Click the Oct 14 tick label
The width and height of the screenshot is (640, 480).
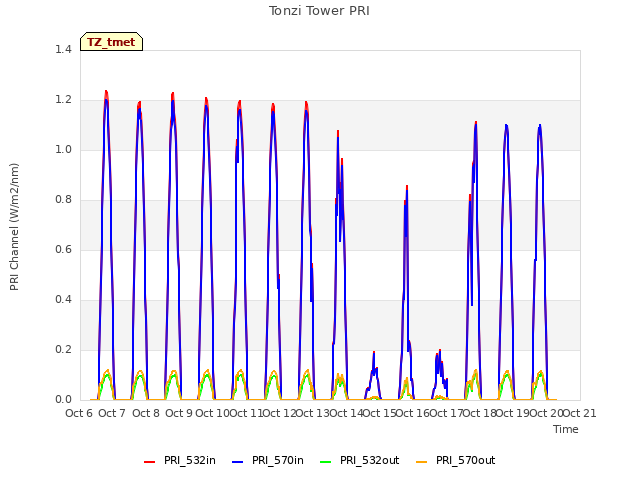346,413
